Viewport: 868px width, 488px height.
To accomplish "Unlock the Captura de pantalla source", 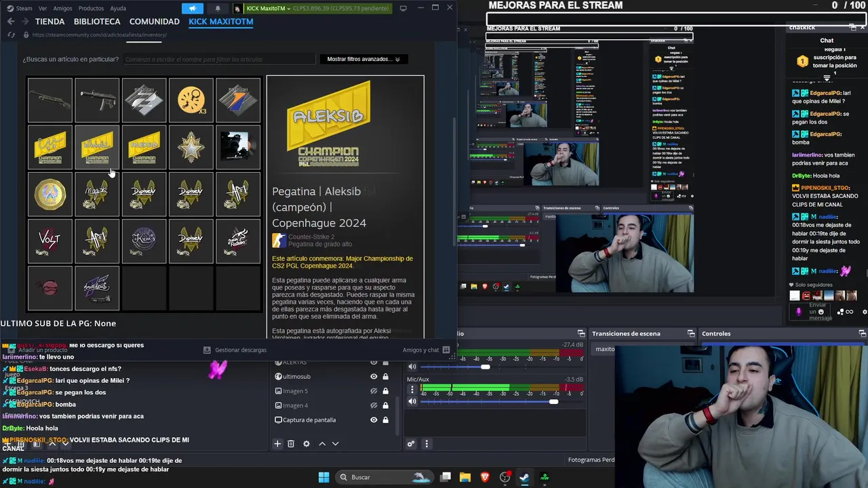I will pos(385,420).
